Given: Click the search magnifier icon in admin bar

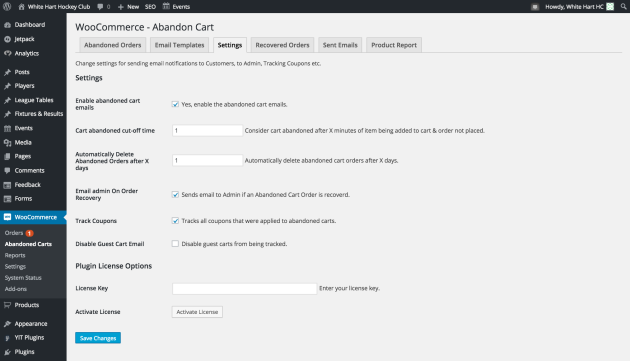Looking at the screenshot, I should coord(623,6).
